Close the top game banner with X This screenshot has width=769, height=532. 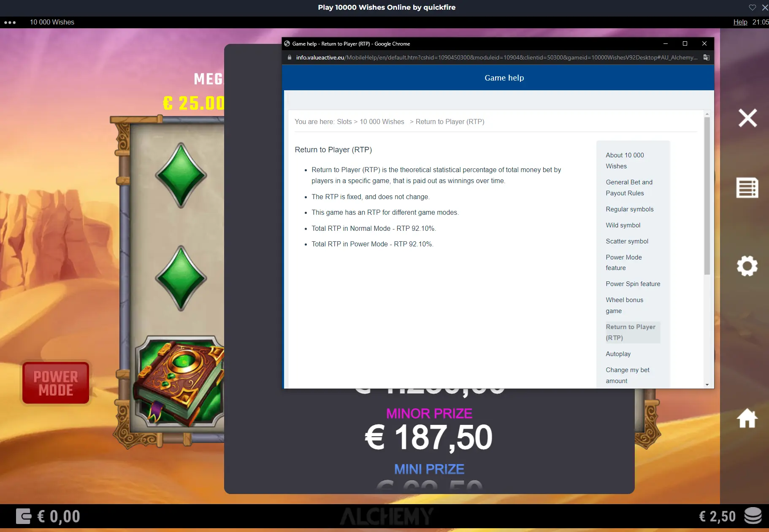[765, 7]
